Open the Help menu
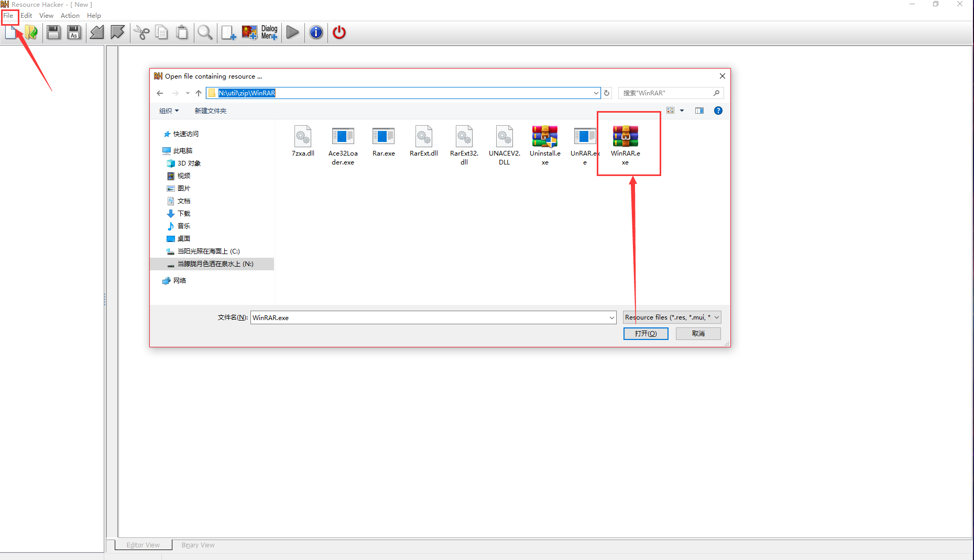Screen dimensions: 974x560 pos(94,16)
